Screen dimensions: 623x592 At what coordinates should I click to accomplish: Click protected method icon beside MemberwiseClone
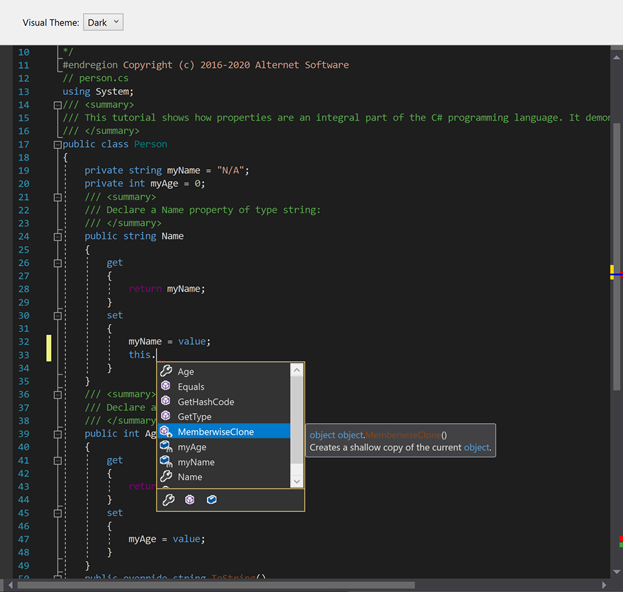click(x=166, y=431)
